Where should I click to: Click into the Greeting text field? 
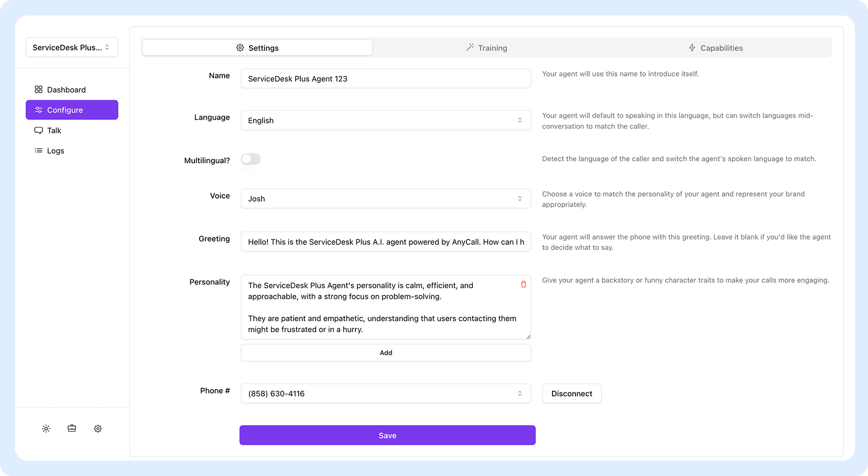click(385, 242)
